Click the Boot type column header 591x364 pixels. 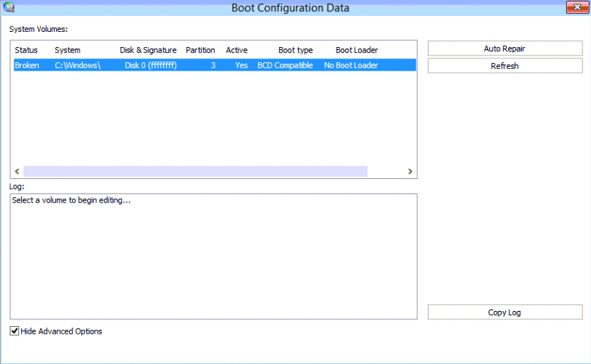tap(295, 50)
